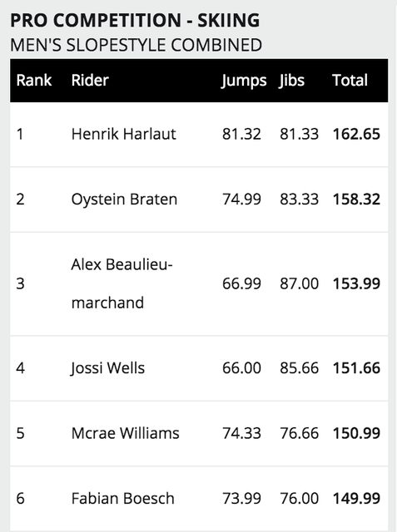The height and width of the screenshot is (532, 397).
Task: Click Jumps score 73.99
Action: [x=241, y=499]
